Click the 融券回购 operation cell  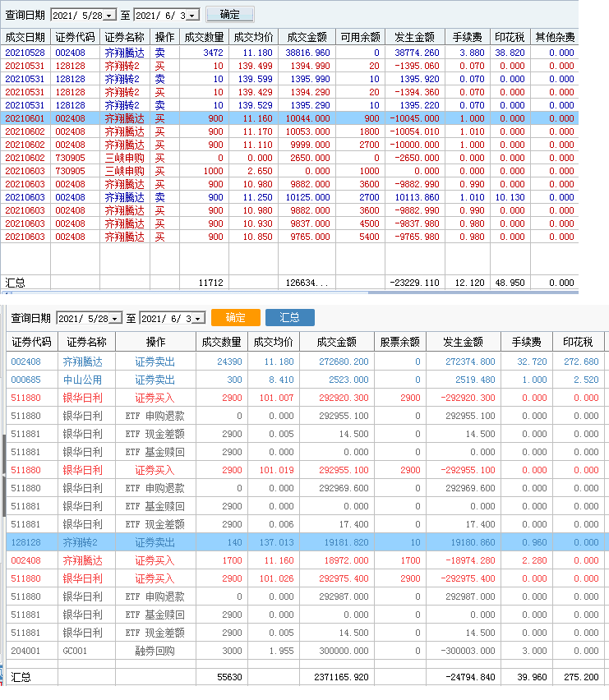(x=155, y=651)
